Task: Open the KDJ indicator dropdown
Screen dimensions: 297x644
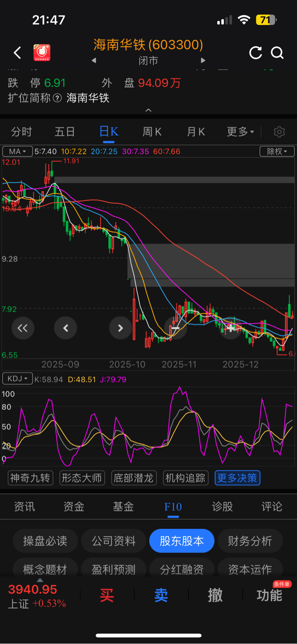Action: pyautogui.click(x=17, y=378)
